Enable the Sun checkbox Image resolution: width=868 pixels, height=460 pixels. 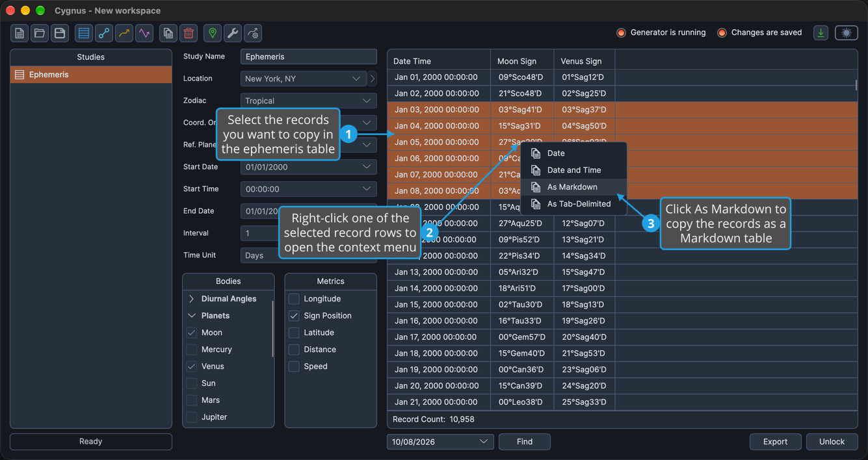[x=192, y=383]
